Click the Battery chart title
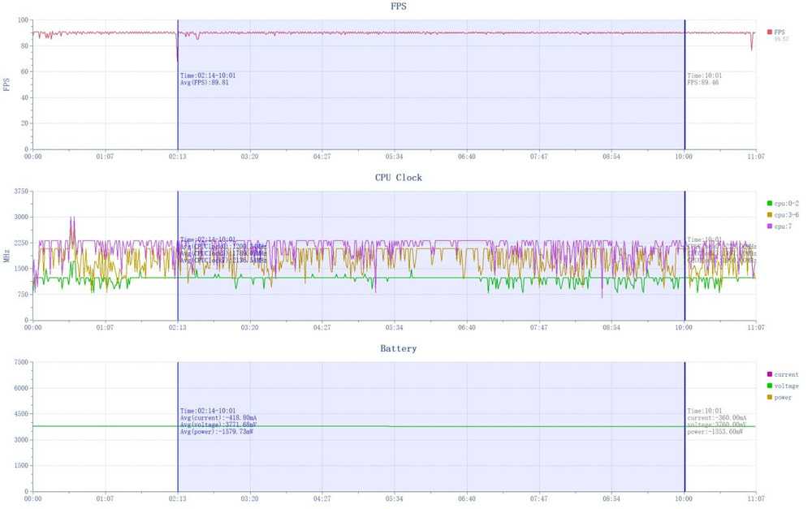This screenshot has height=509, width=812. point(399,348)
